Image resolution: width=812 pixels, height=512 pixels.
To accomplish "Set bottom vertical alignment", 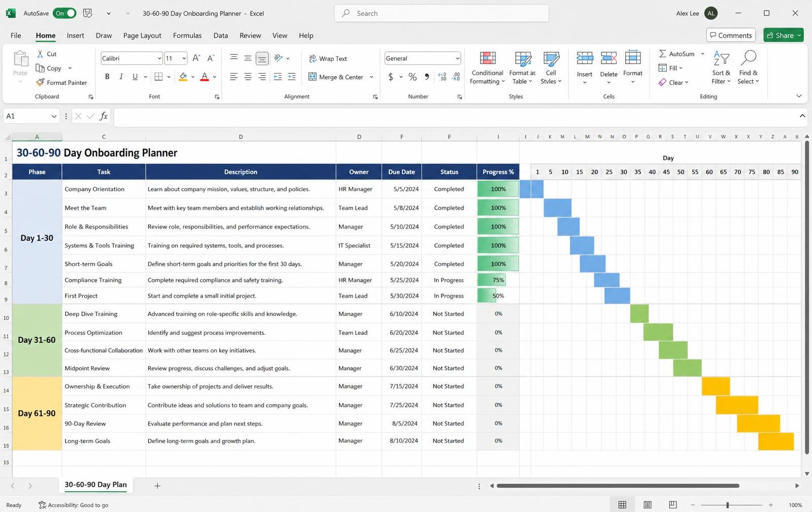I will click(262, 58).
